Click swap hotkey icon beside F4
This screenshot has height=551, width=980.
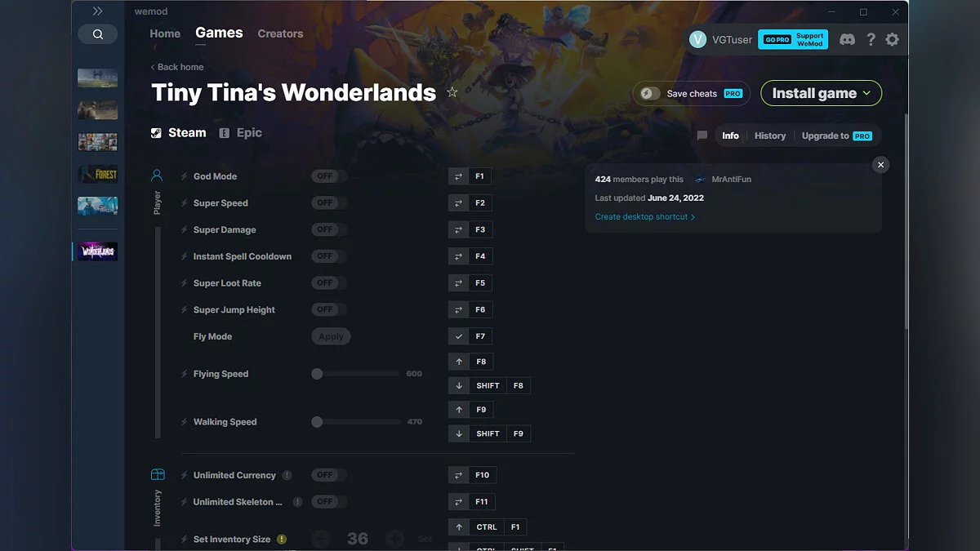458,256
